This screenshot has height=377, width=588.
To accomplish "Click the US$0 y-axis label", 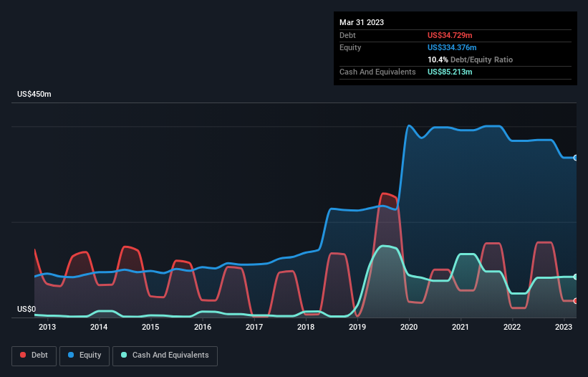I will tap(26, 309).
